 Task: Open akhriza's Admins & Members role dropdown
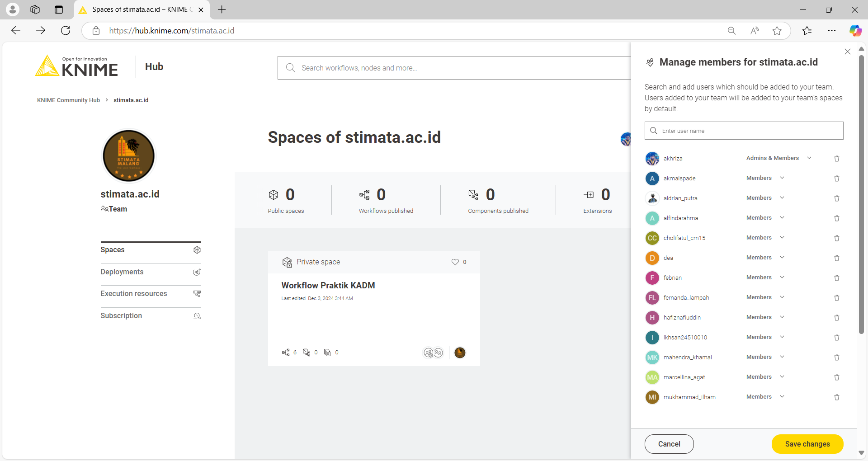click(x=779, y=158)
